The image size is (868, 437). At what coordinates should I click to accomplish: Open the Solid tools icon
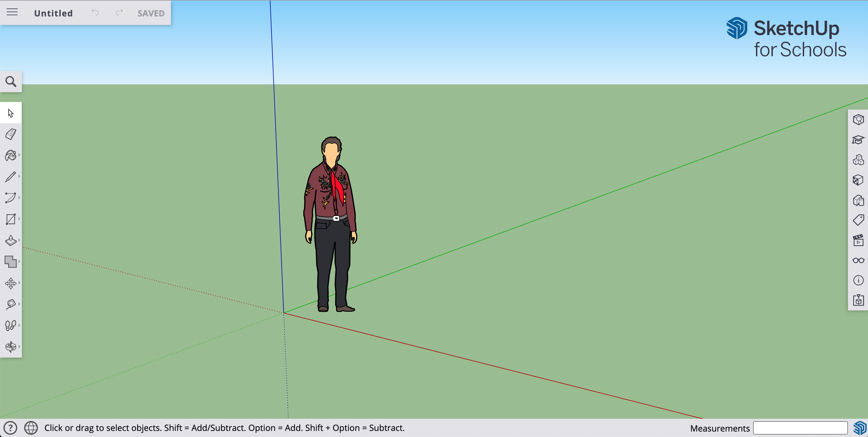coord(10,262)
